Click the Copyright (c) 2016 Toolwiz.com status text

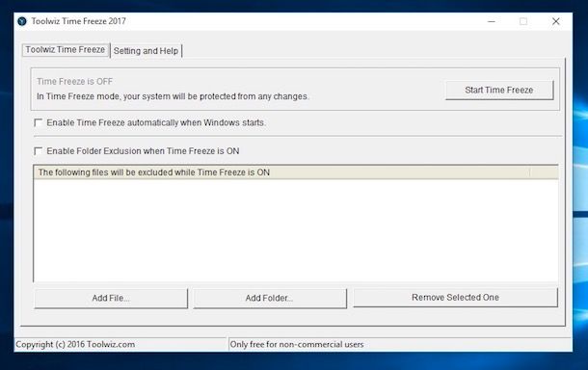(75, 344)
